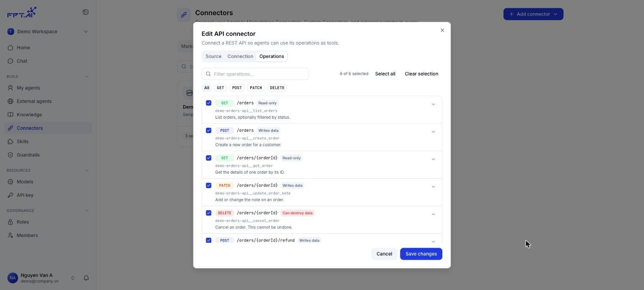Click the NA user avatar

click(13, 278)
